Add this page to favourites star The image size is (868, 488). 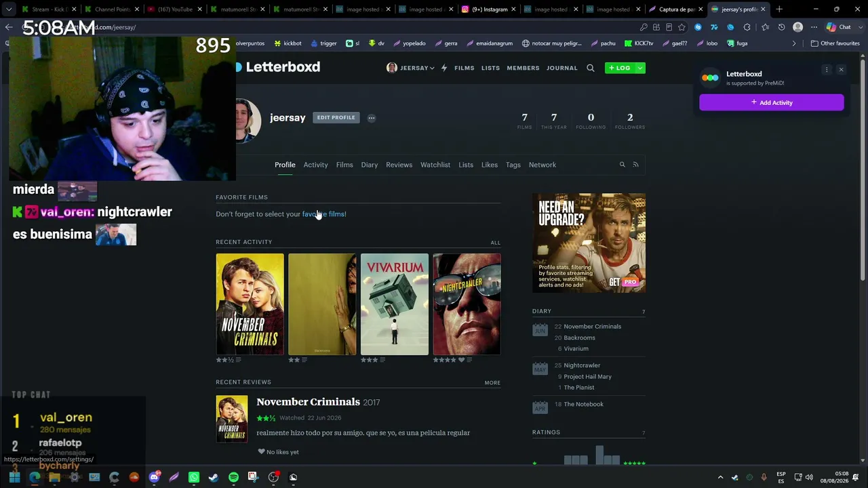pos(682,27)
